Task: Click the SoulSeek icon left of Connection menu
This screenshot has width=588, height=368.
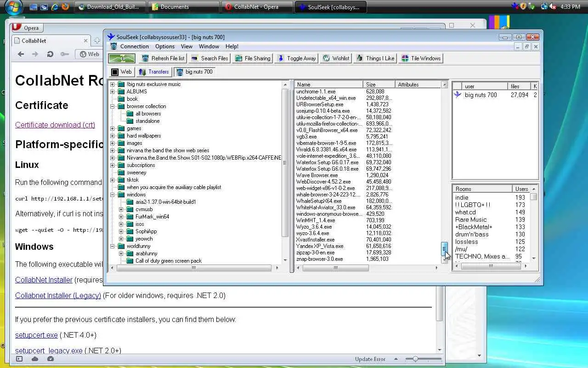Action: 113,46
